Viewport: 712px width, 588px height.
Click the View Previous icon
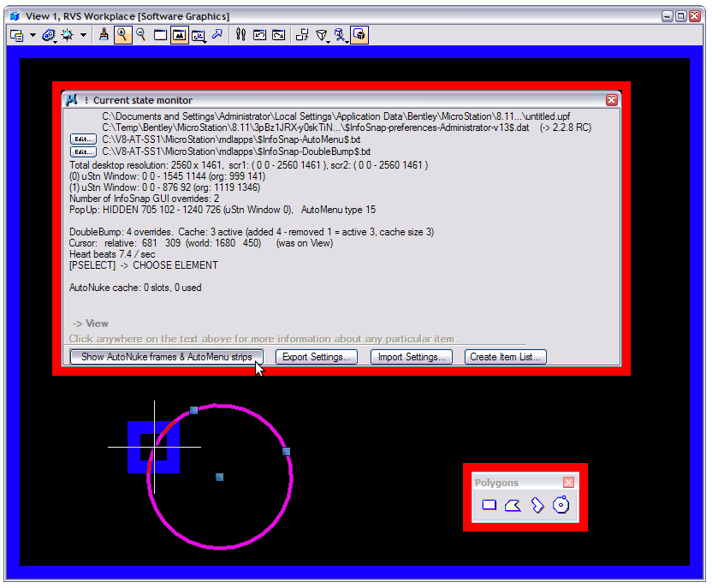(260, 35)
